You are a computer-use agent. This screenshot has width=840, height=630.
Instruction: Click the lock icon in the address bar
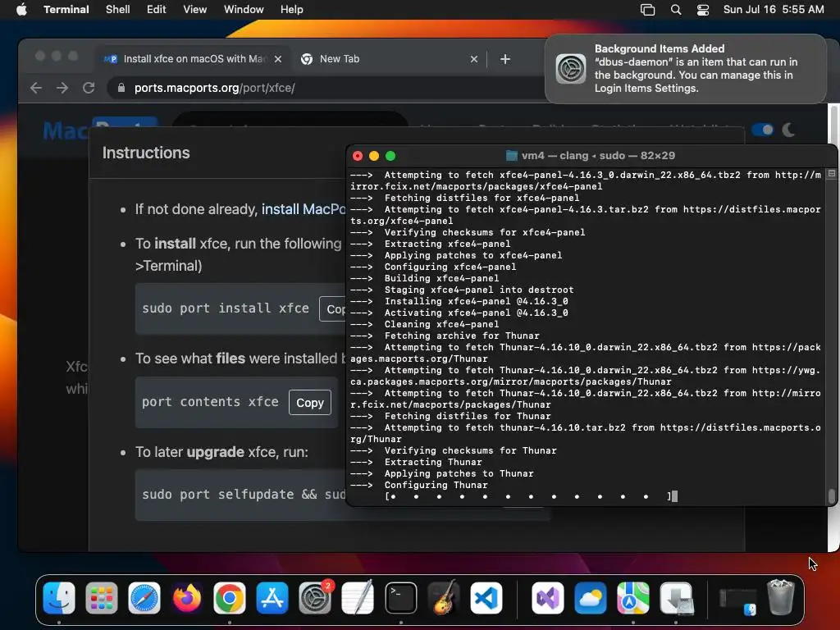[121, 88]
